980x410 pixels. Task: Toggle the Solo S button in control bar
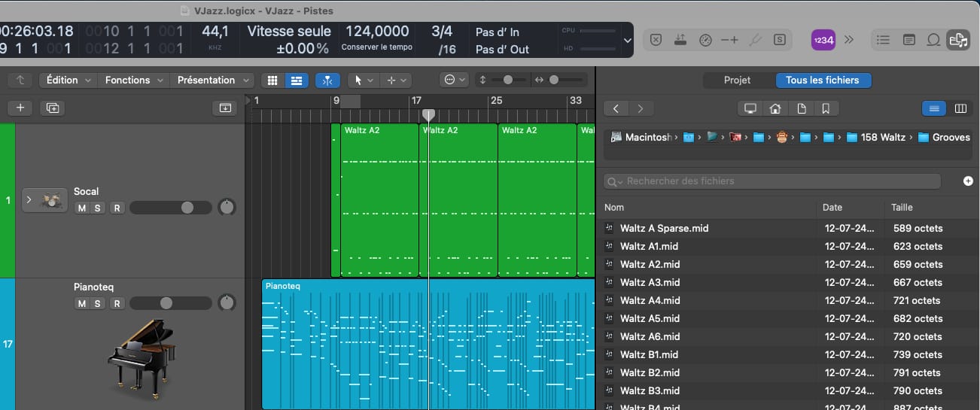780,40
